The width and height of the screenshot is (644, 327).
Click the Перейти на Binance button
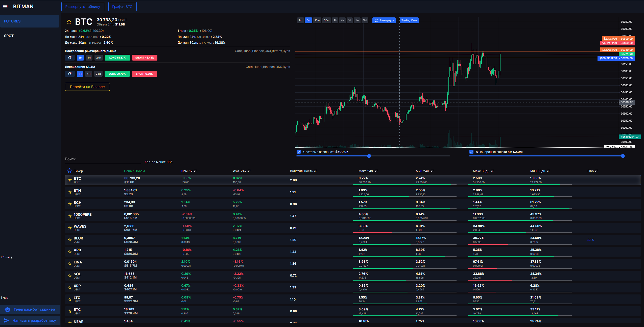[87, 87]
